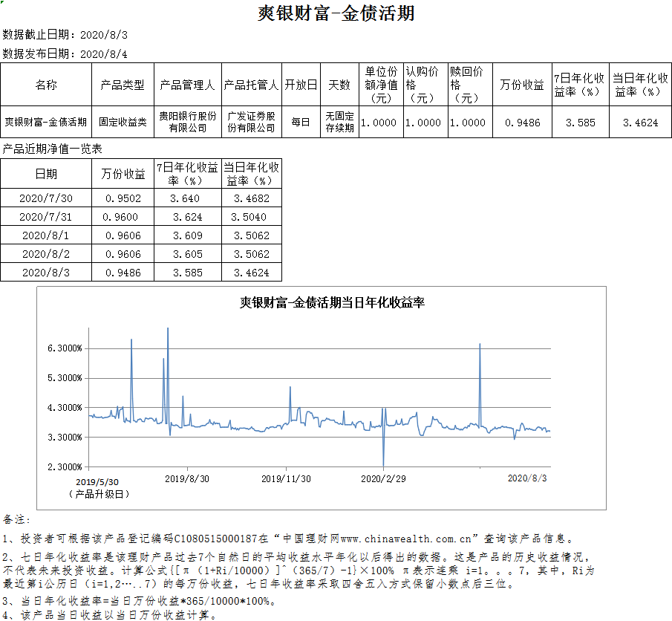Screen dimensions: 672x621
Task: Click the 产品类型 column header
Action: (x=123, y=85)
